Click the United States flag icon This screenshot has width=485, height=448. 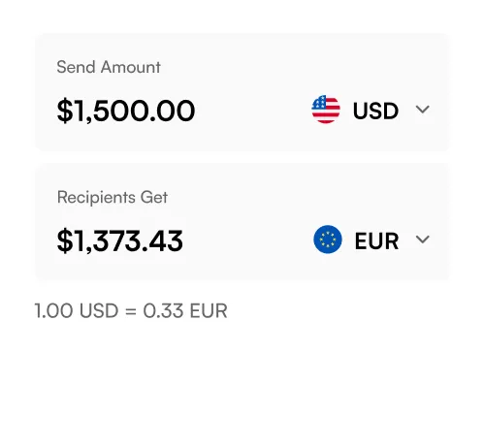326,110
